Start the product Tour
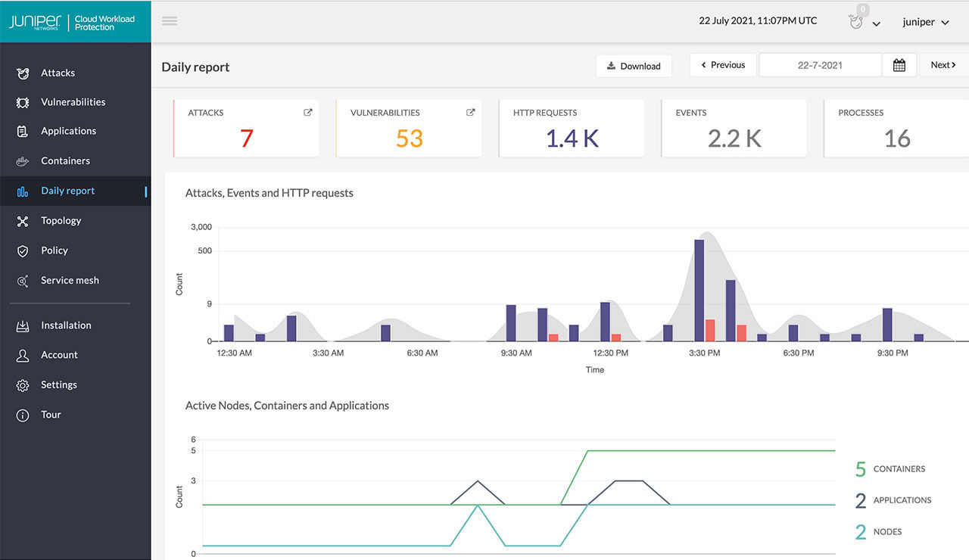 (x=23, y=414)
